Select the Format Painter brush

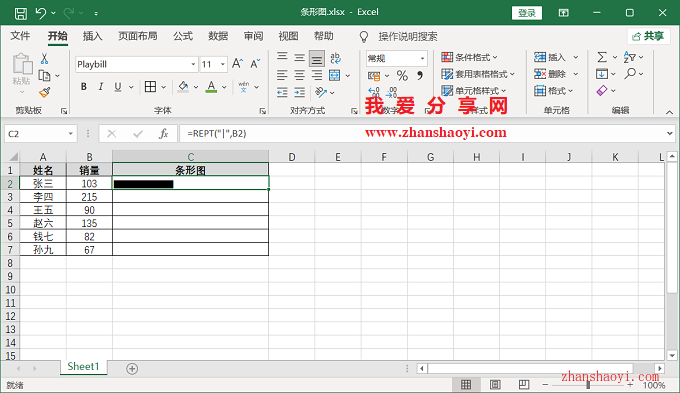coord(45,92)
